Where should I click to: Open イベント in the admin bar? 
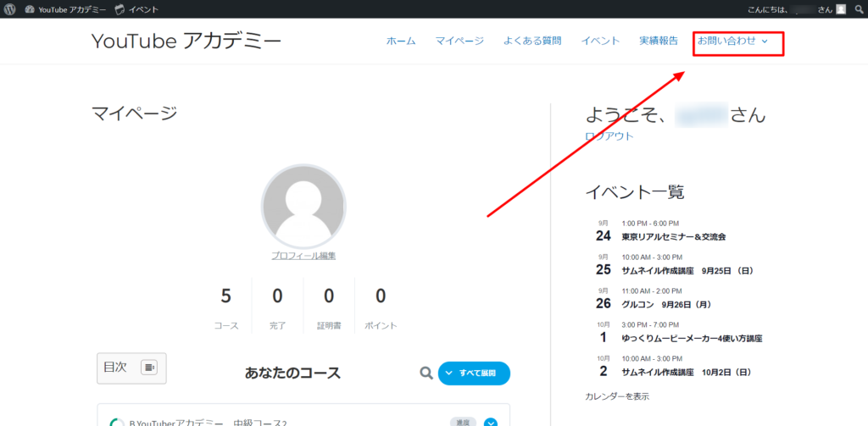click(136, 8)
